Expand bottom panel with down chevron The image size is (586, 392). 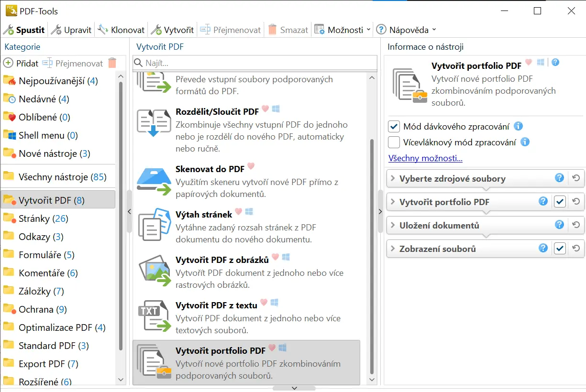[x=294, y=388]
